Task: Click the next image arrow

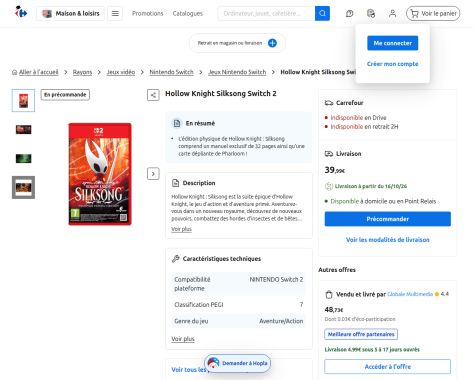Action: pyautogui.click(x=153, y=174)
